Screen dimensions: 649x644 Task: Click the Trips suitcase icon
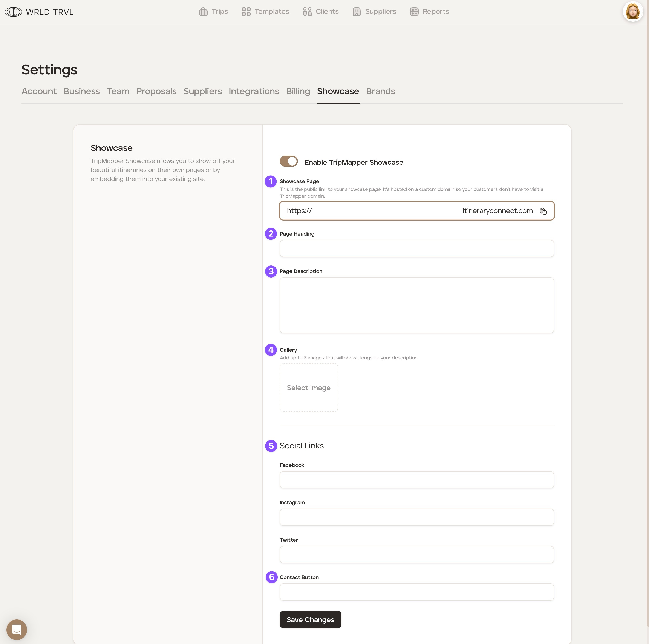pos(203,12)
